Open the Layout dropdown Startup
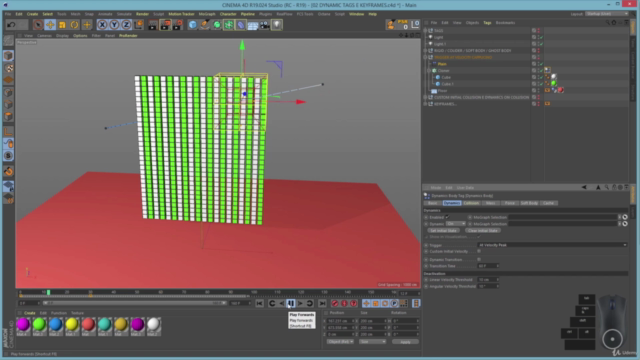Image resolution: width=640 pixels, height=360 pixels. (607, 14)
